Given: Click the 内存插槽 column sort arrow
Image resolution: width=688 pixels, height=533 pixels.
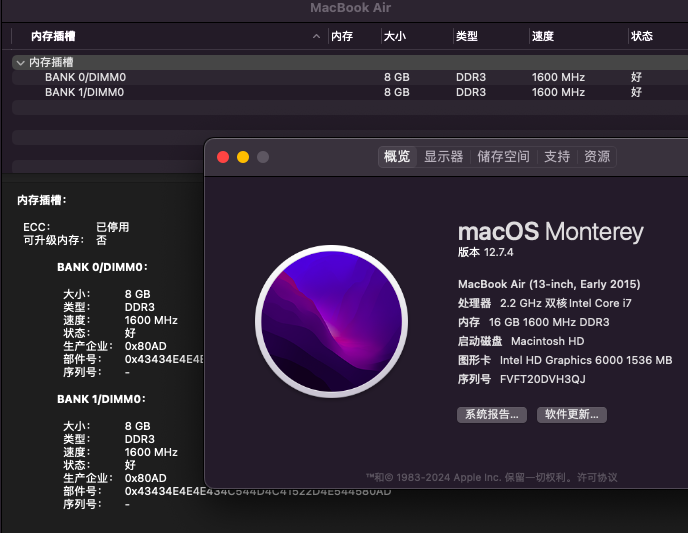Looking at the screenshot, I should 316,36.
